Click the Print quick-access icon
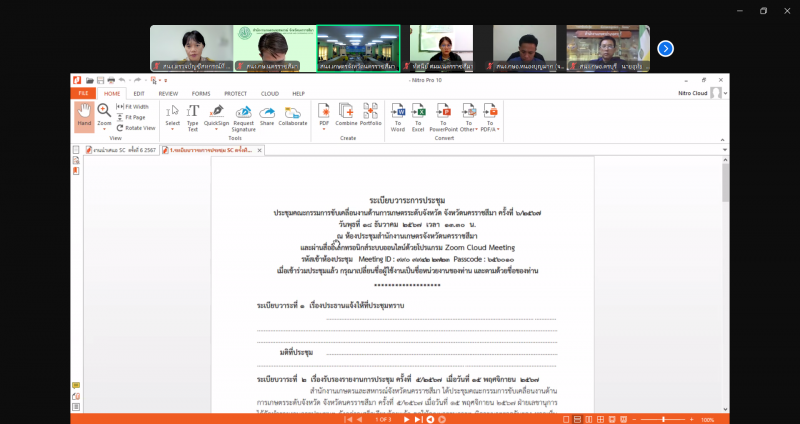800x424 pixels. [x=111, y=81]
